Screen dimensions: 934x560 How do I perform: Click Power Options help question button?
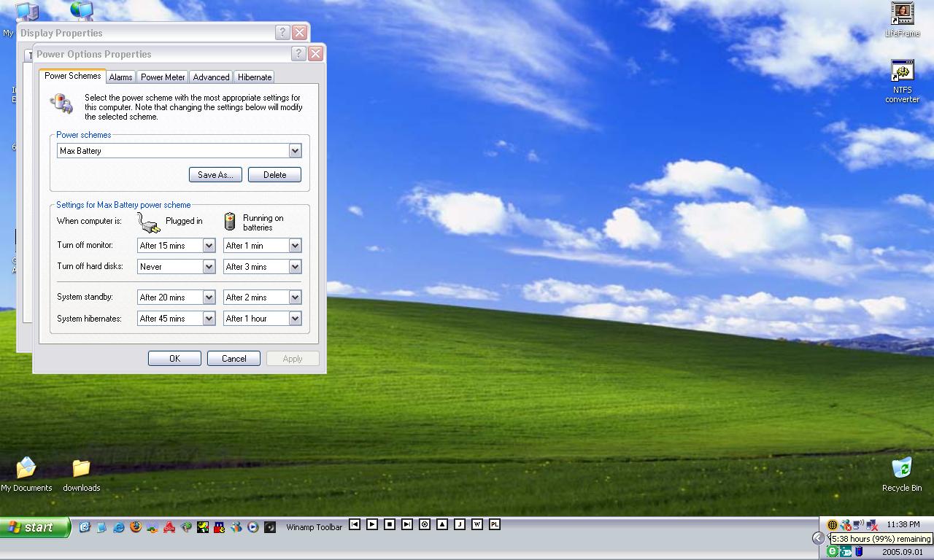click(298, 53)
